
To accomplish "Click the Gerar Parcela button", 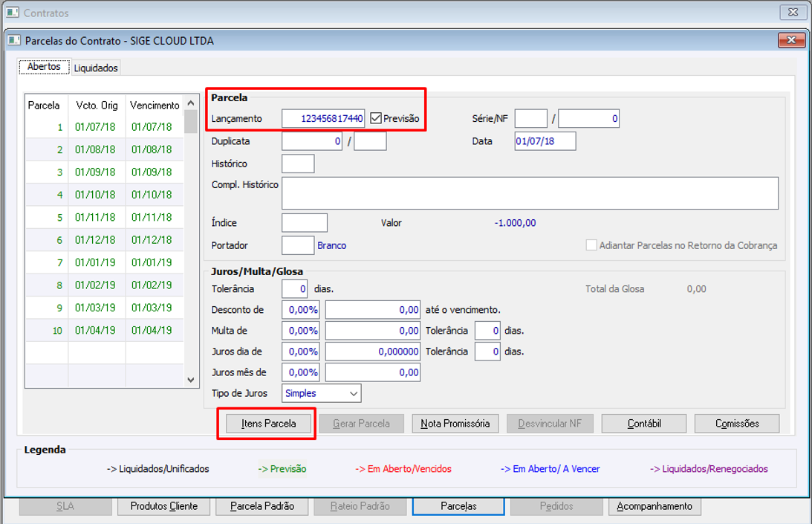I will tap(362, 424).
